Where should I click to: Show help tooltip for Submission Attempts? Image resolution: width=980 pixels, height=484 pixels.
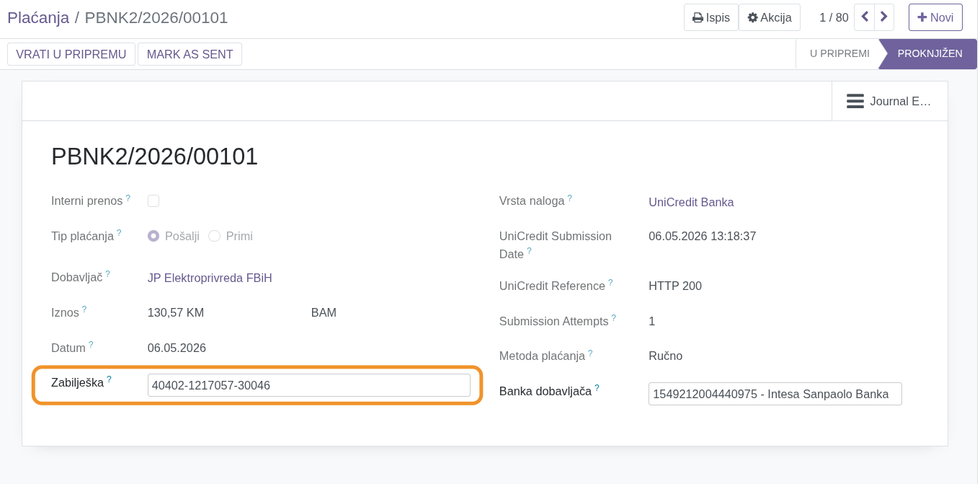(x=614, y=318)
